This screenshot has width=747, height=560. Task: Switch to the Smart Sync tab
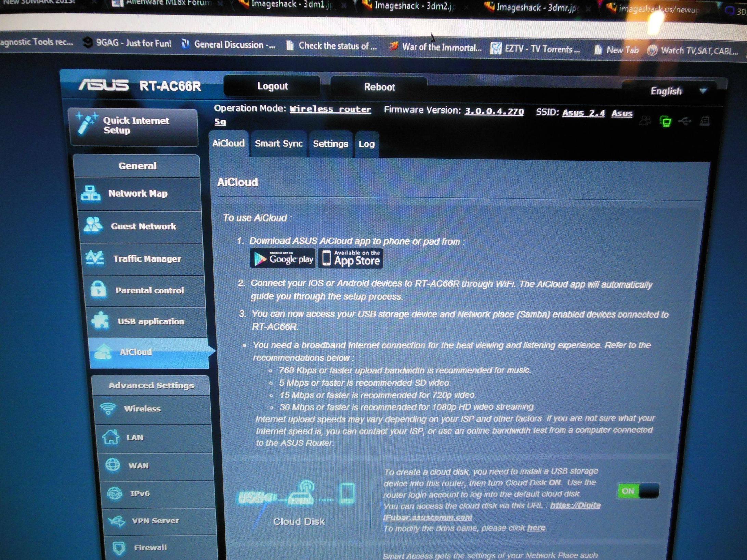click(279, 144)
